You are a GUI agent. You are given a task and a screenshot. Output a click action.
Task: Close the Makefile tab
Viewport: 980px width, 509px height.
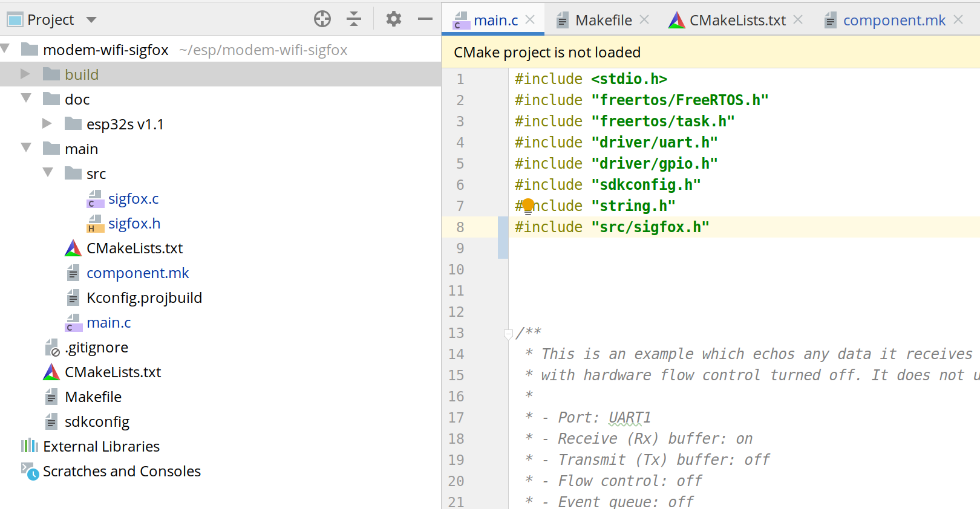(x=644, y=20)
